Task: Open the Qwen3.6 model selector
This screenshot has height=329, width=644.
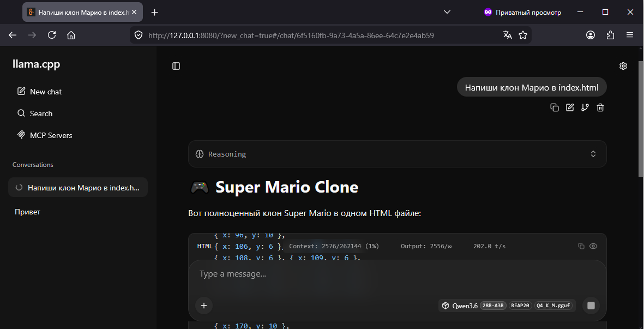Action: coord(507,305)
